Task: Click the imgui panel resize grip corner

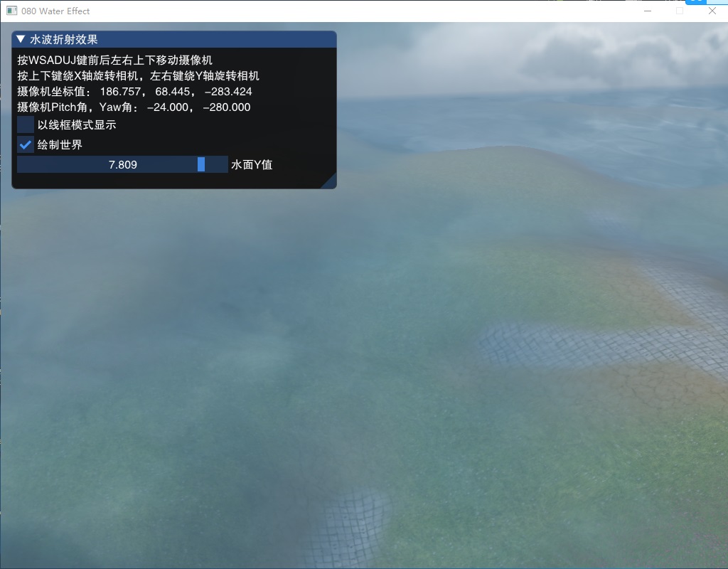Action: [330, 182]
